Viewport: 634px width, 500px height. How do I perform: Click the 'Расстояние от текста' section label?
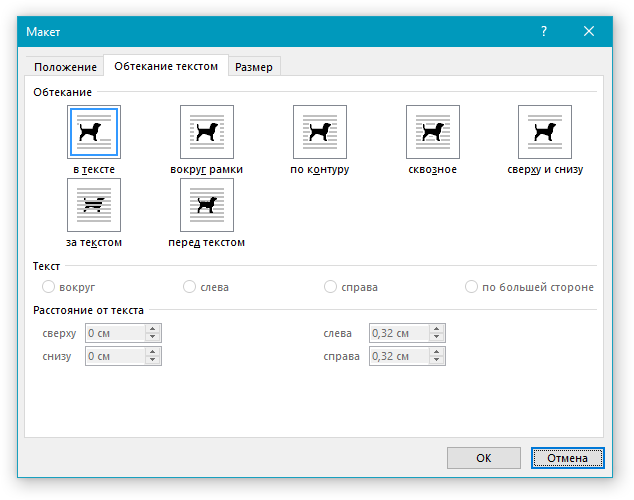[88, 310]
